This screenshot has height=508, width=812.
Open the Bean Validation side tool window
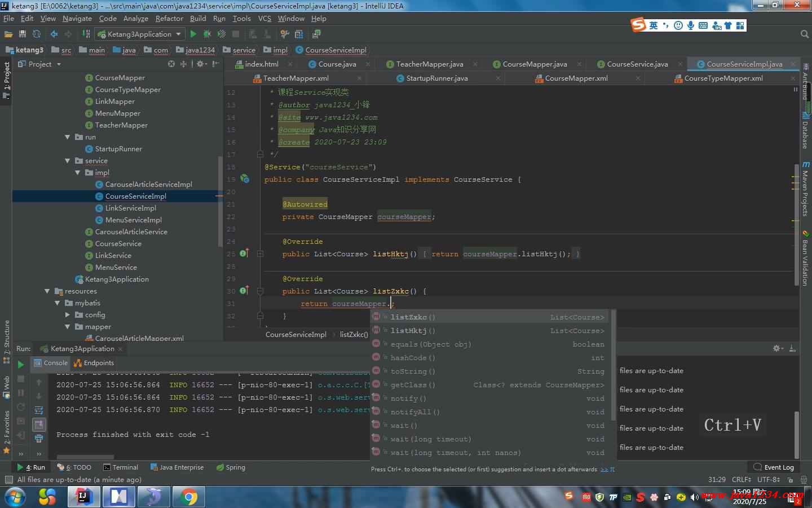(806, 259)
